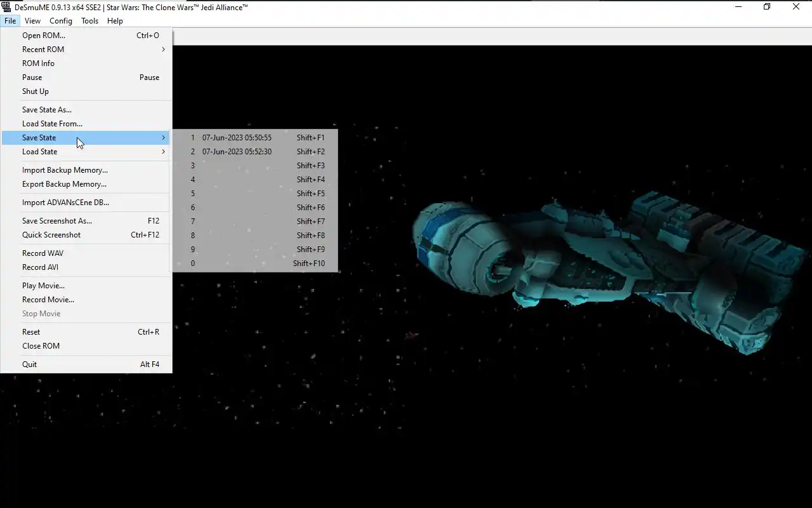The width and height of the screenshot is (812, 508).
Task: Start Record AVI
Action: point(86,267)
